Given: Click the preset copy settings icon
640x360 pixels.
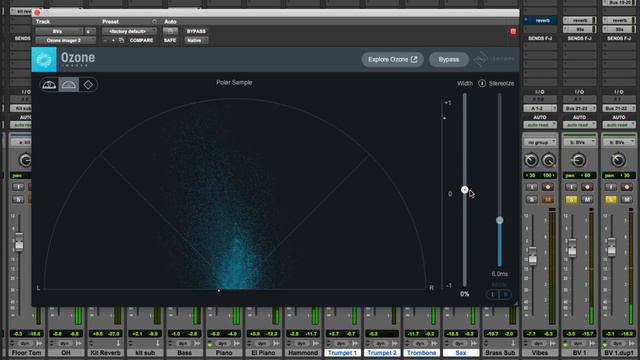Looking at the screenshot, I should pyautogui.click(x=121, y=40).
